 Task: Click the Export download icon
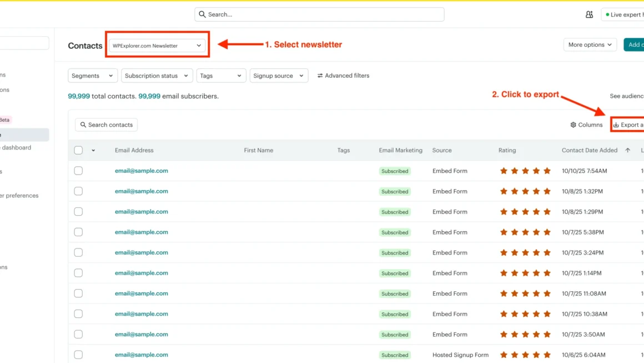(x=616, y=125)
